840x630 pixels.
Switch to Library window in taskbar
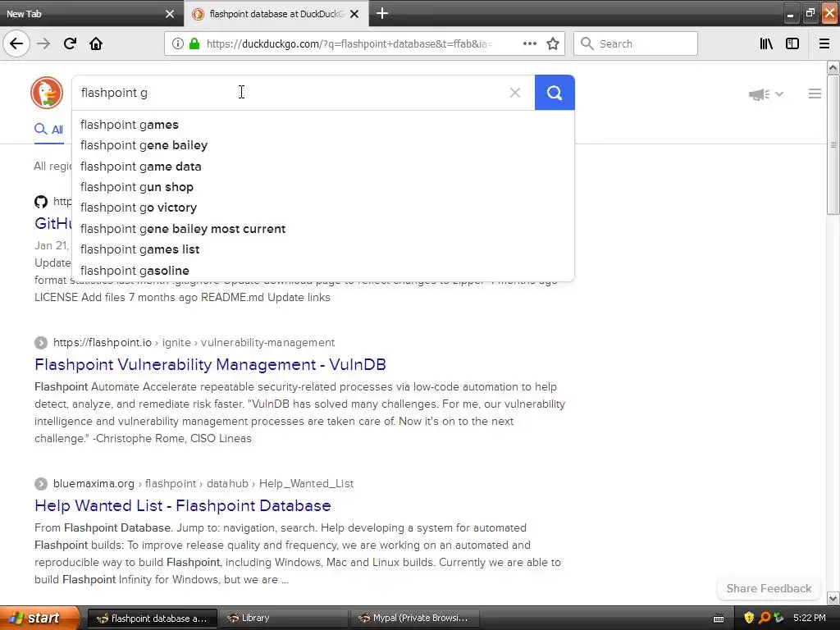pyautogui.click(x=284, y=618)
